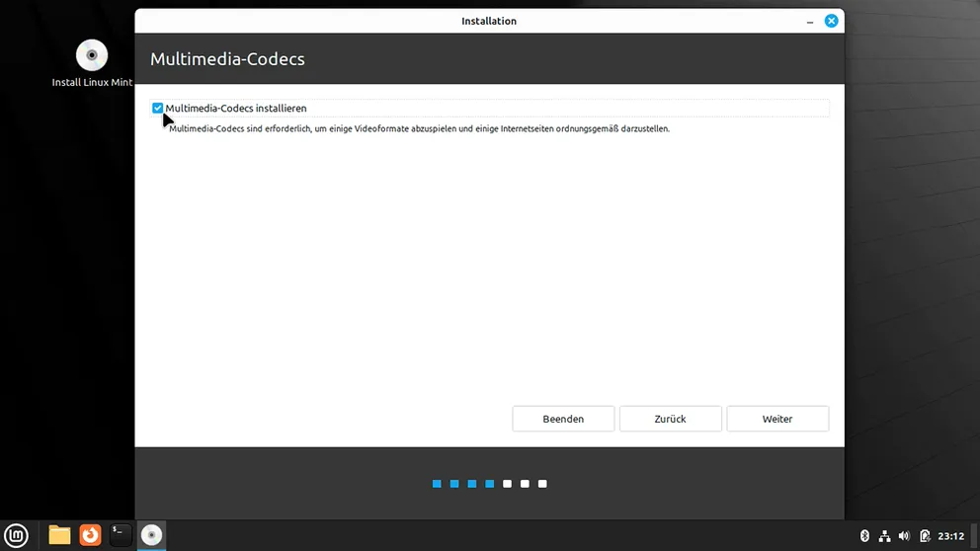
Task: Close the Installation window
Action: [832, 21]
